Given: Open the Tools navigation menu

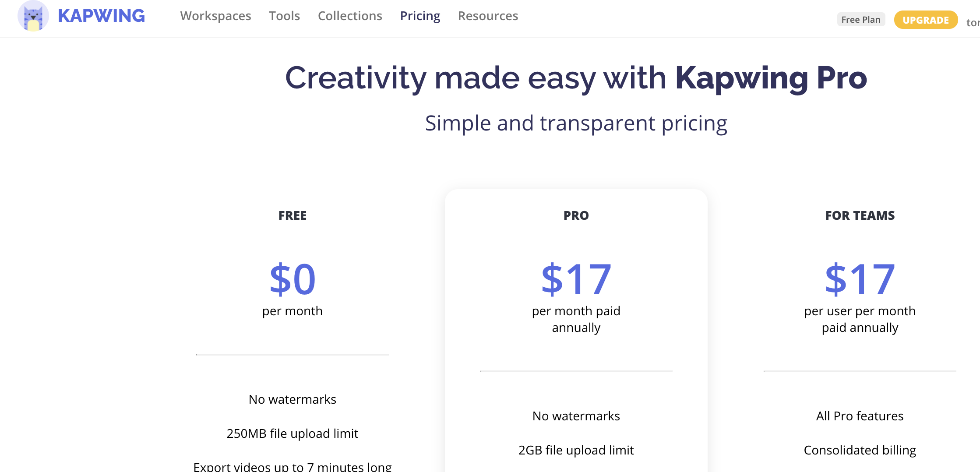Looking at the screenshot, I should 284,16.
